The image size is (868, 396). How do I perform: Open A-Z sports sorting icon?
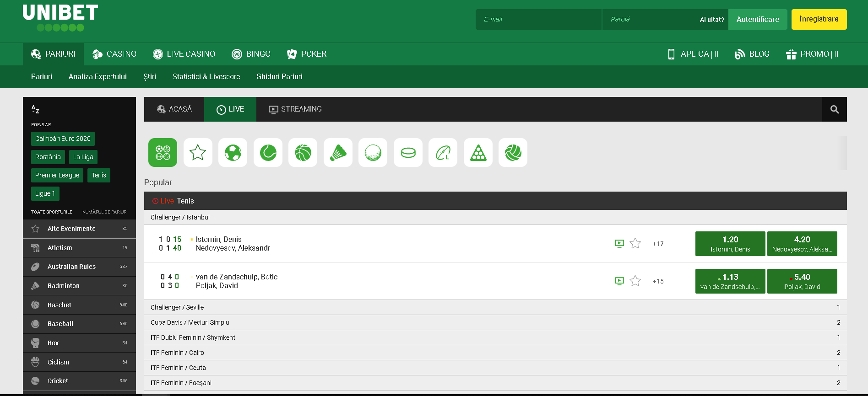tap(35, 109)
